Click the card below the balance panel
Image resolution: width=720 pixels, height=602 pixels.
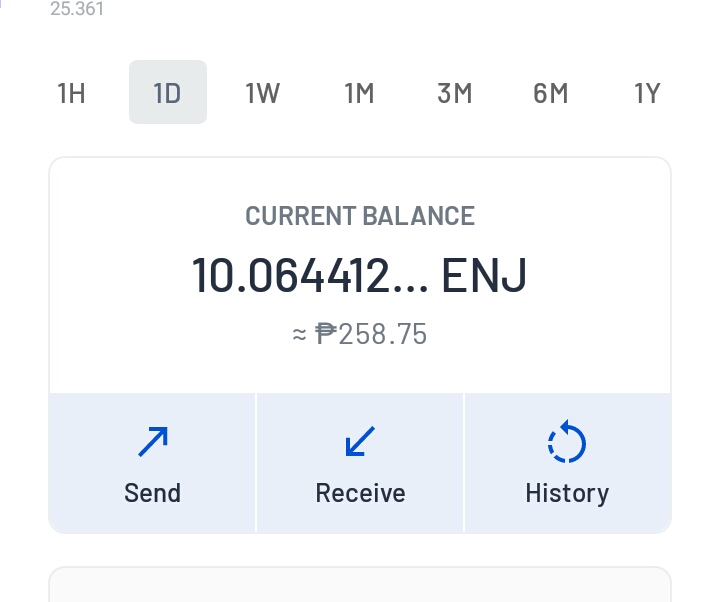(x=360, y=585)
